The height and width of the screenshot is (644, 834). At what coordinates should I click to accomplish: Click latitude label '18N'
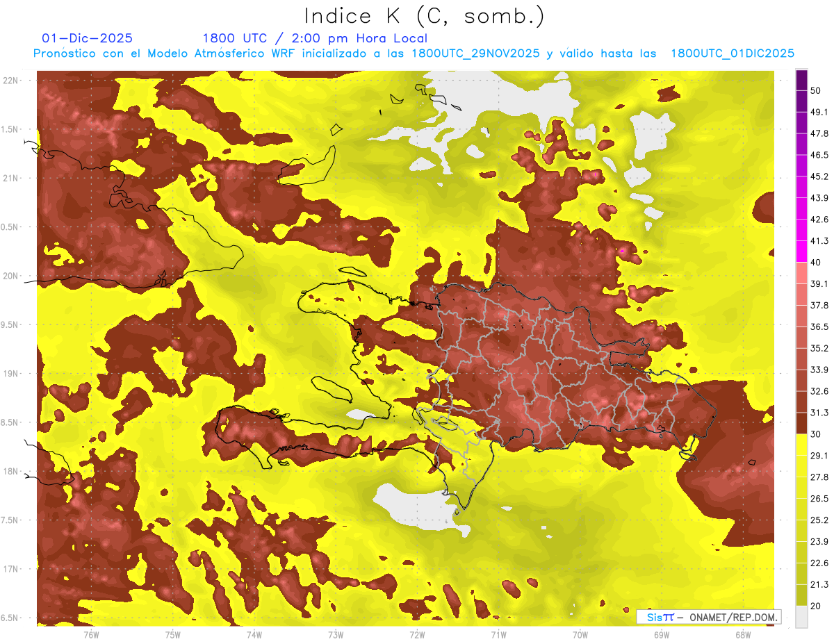[x=10, y=471]
